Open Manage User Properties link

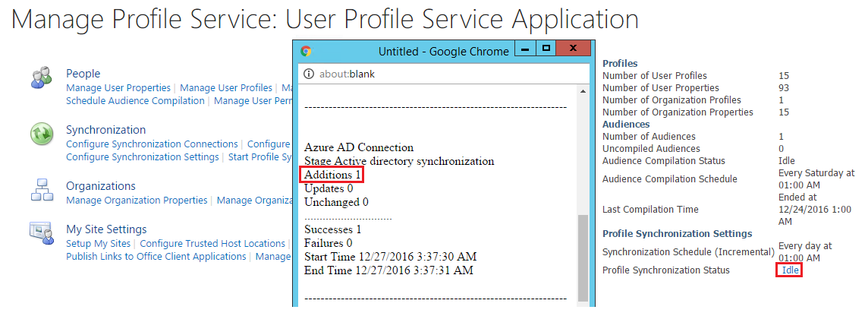[118, 87]
